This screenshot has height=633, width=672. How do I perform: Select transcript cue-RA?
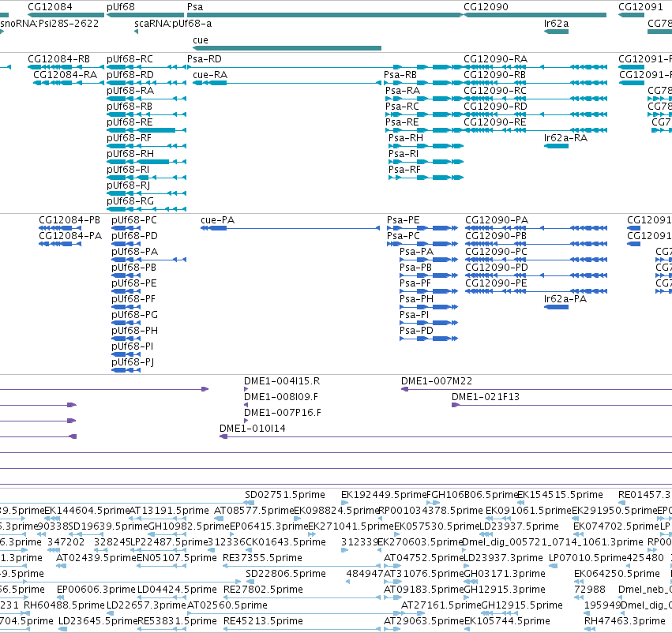click(x=287, y=83)
